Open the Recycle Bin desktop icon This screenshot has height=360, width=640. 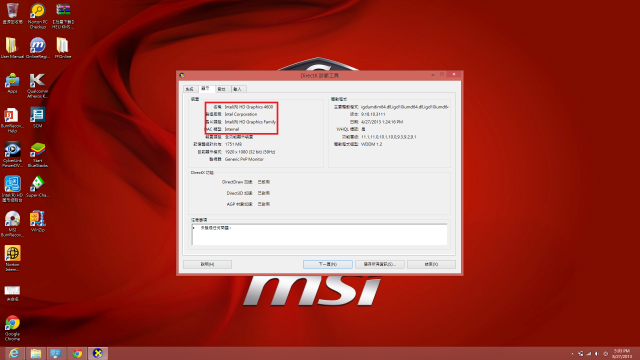[12, 13]
